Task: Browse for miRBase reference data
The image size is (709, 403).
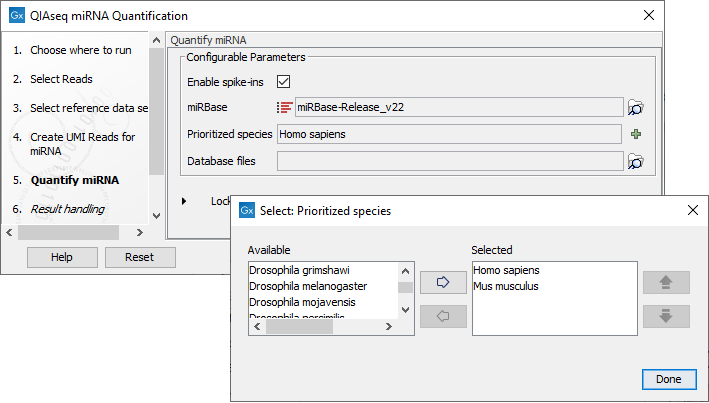Action: click(x=636, y=107)
